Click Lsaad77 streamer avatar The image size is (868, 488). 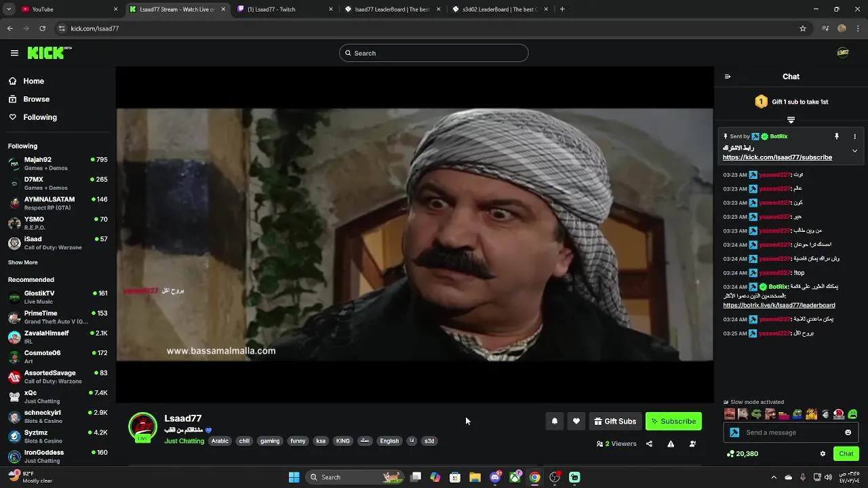(x=143, y=427)
